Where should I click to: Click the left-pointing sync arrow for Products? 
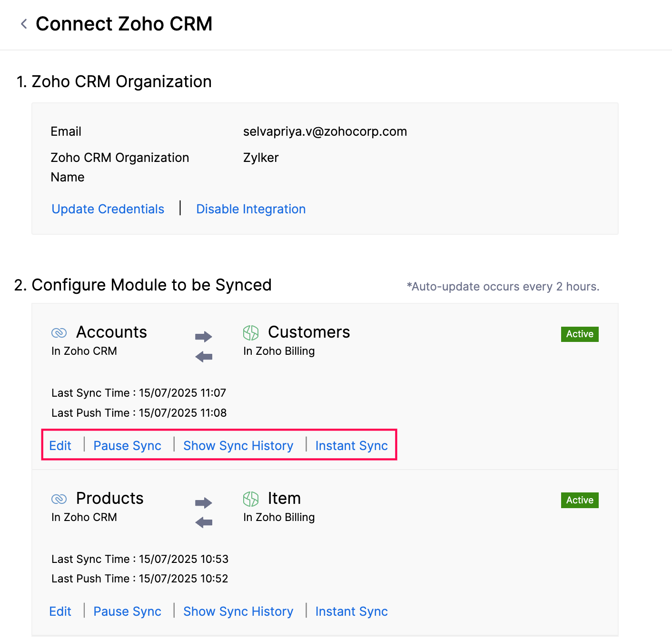(x=204, y=522)
